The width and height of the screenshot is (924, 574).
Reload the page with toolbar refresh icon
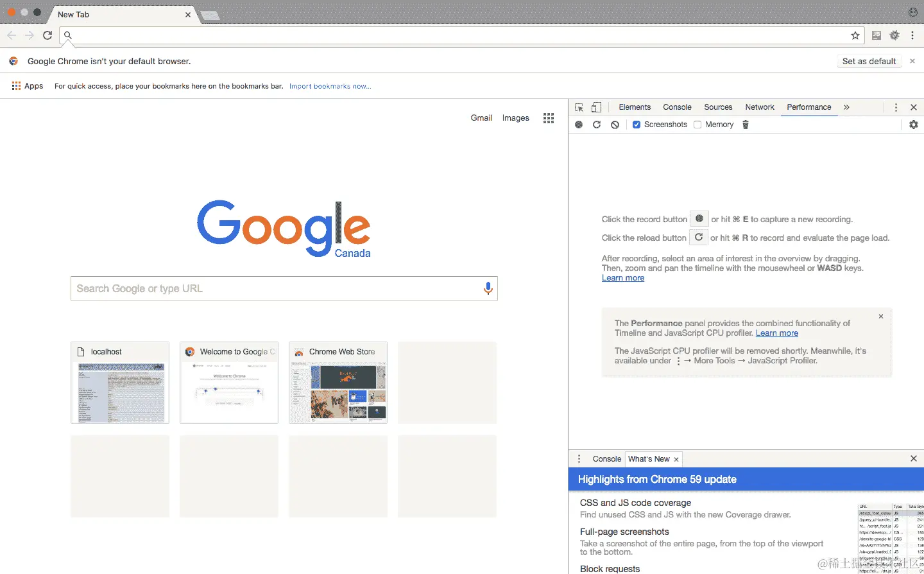tap(47, 35)
